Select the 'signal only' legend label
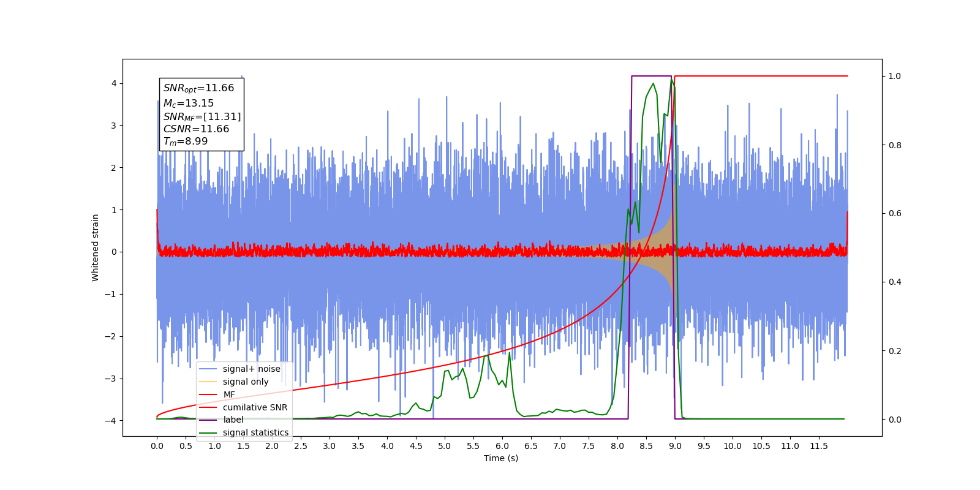Image resolution: width=980 pixels, height=490 pixels. click(246, 382)
